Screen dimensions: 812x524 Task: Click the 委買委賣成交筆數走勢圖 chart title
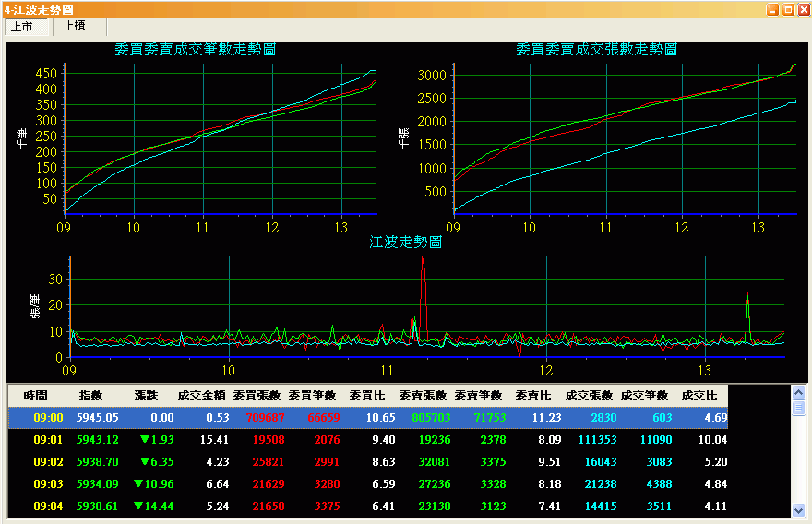[x=195, y=50]
